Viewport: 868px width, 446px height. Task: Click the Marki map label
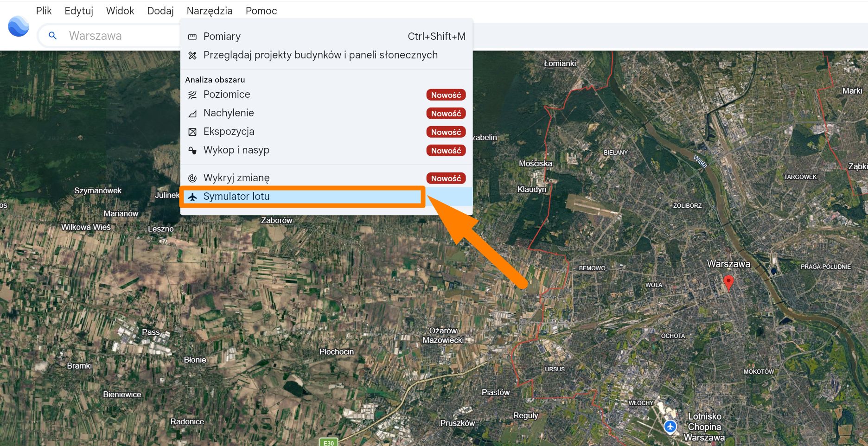(852, 91)
